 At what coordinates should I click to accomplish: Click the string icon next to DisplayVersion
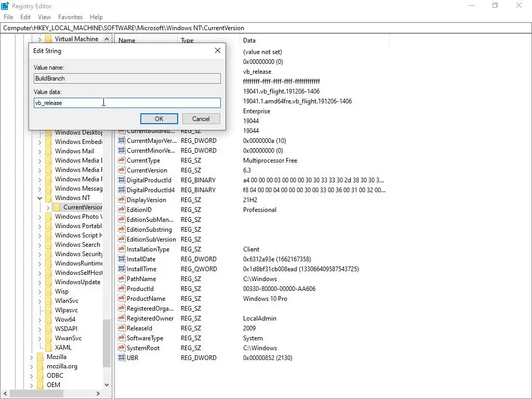(122, 199)
